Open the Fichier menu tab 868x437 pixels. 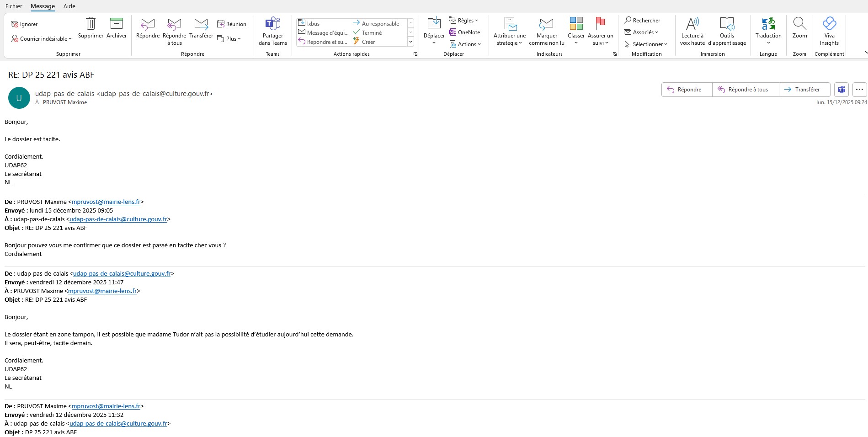point(14,6)
